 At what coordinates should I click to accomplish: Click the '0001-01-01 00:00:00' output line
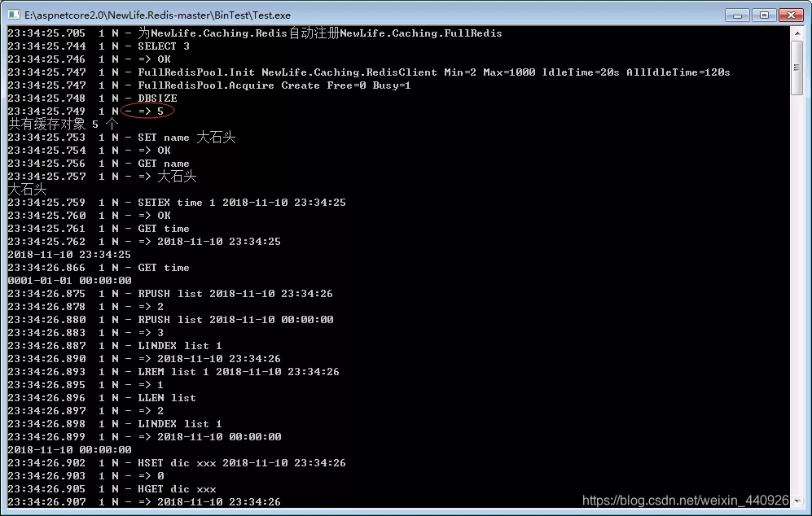[69, 280]
